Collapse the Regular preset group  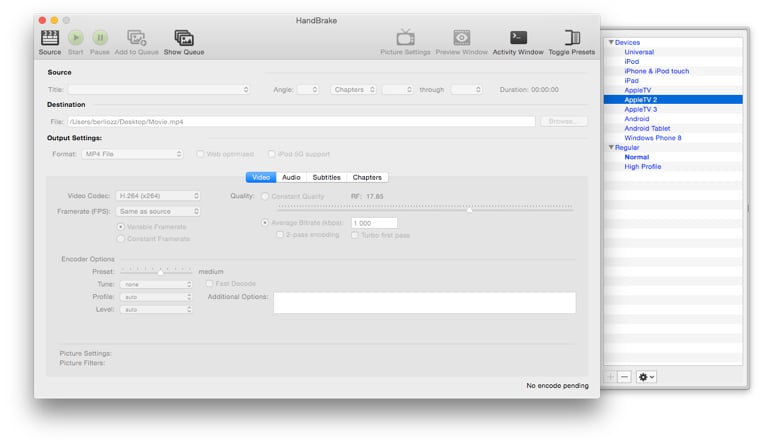tap(611, 147)
